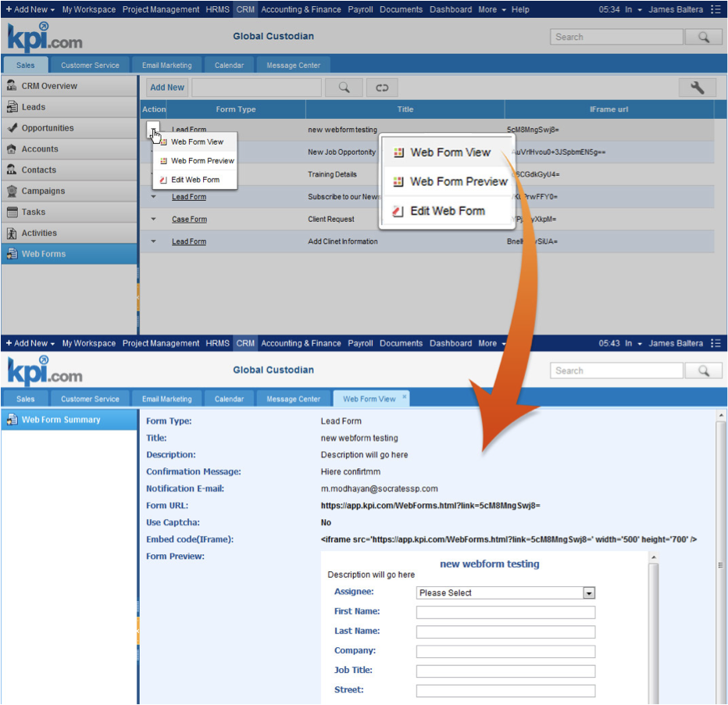728x705 pixels.
Task: Click the First Name input field
Action: [505, 612]
